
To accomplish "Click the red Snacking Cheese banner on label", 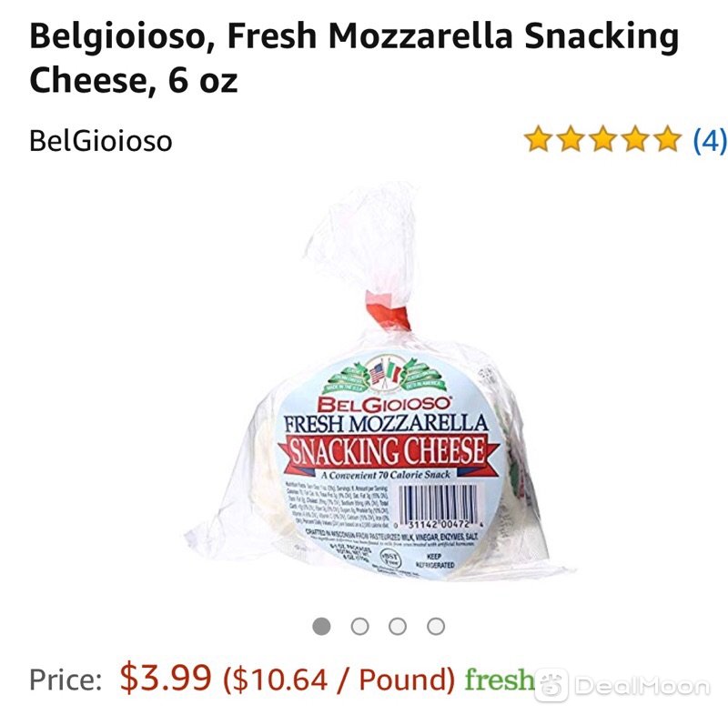I will pos(389,452).
